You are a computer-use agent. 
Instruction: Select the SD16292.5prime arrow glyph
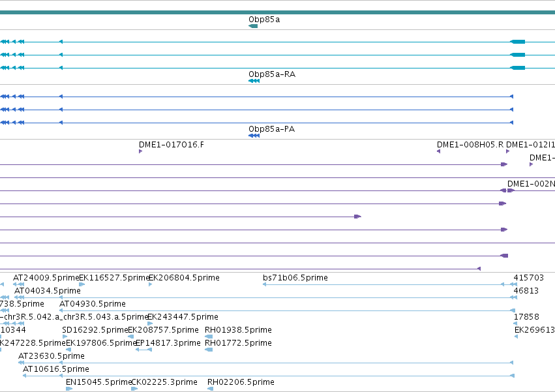(x=65, y=337)
